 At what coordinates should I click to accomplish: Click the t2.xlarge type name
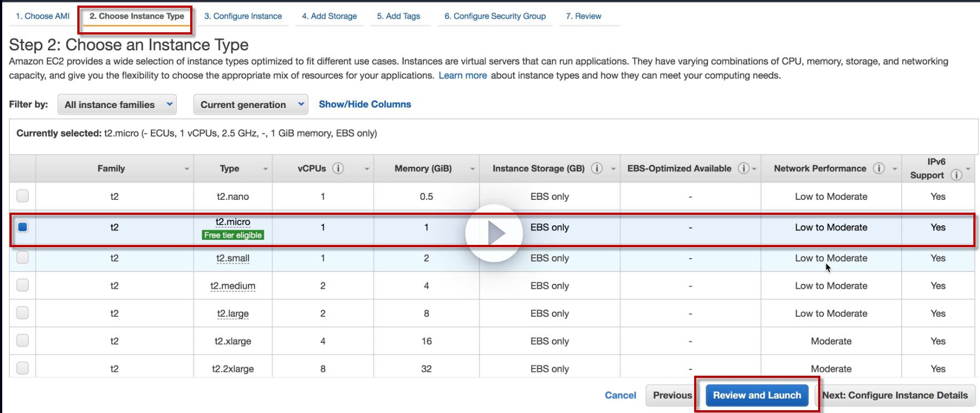[233, 341]
